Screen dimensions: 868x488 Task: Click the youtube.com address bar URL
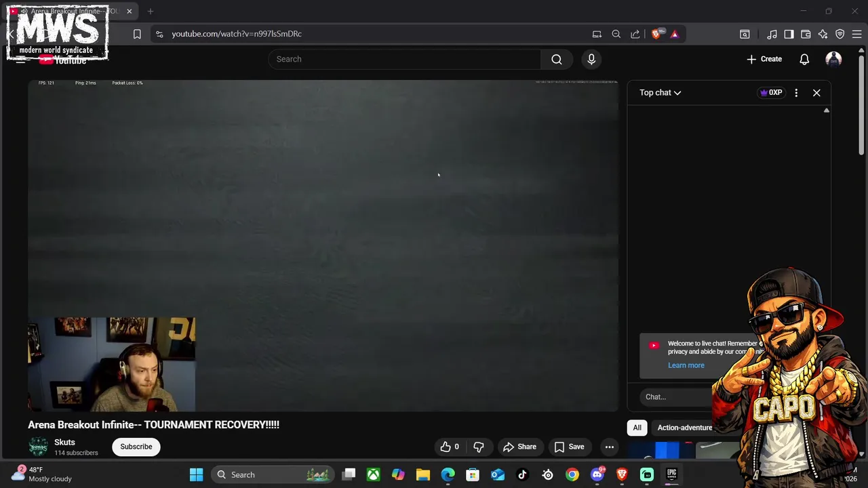[x=237, y=34]
